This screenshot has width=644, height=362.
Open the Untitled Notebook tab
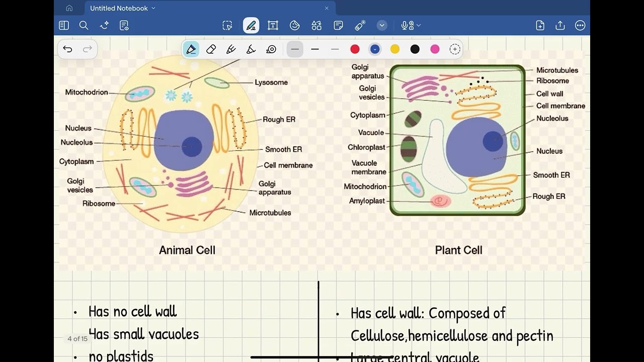[210, 8]
